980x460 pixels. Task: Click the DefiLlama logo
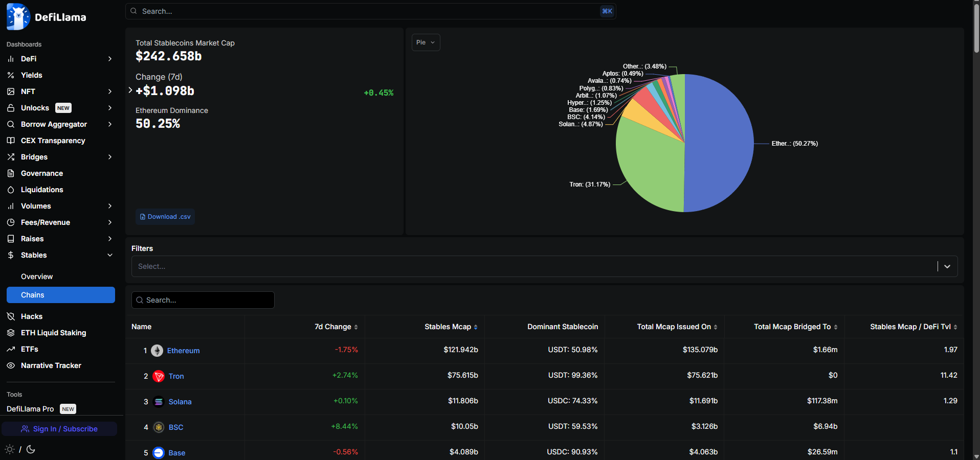click(x=47, y=17)
